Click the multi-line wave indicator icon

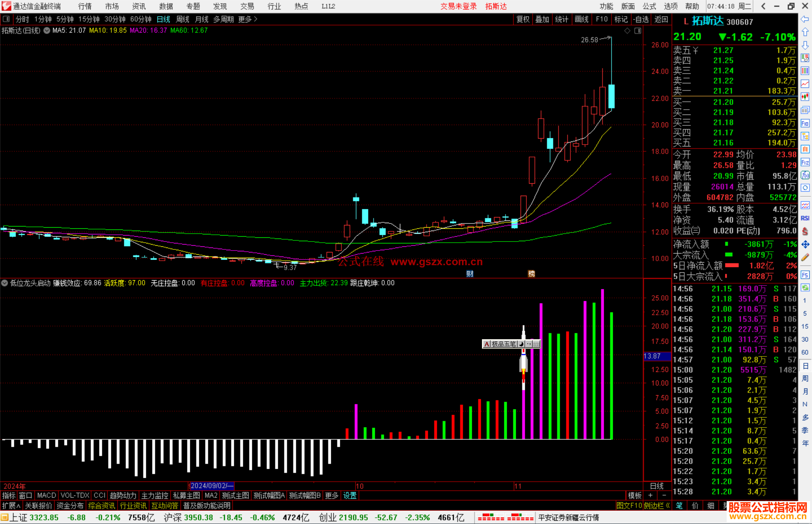coord(805,205)
